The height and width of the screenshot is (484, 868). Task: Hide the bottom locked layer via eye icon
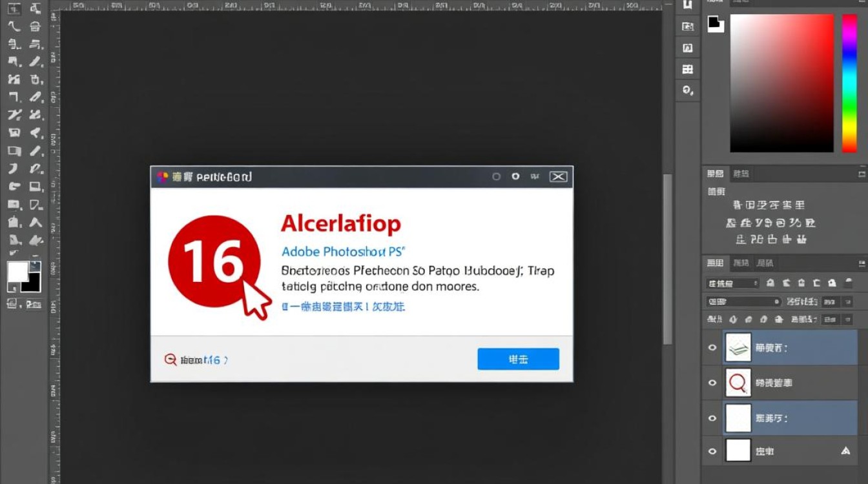[712, 451]
